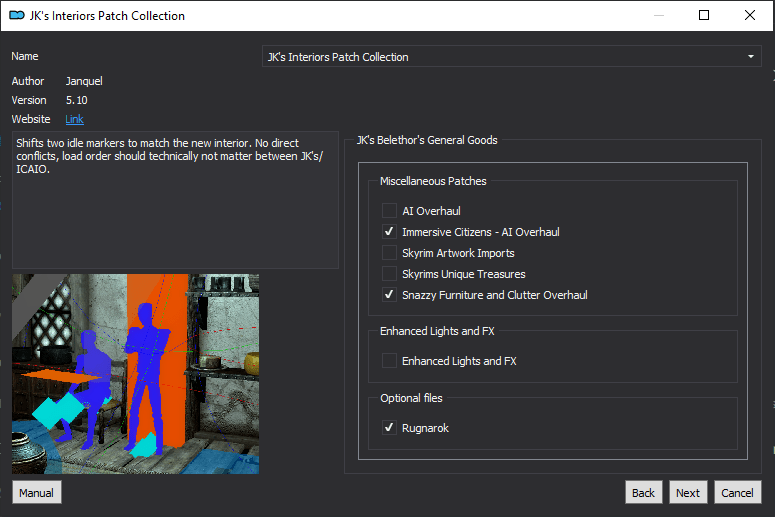Uncheck the Rugnarok optional file
This screenshot has width=775, height=517.
(389, 428)
